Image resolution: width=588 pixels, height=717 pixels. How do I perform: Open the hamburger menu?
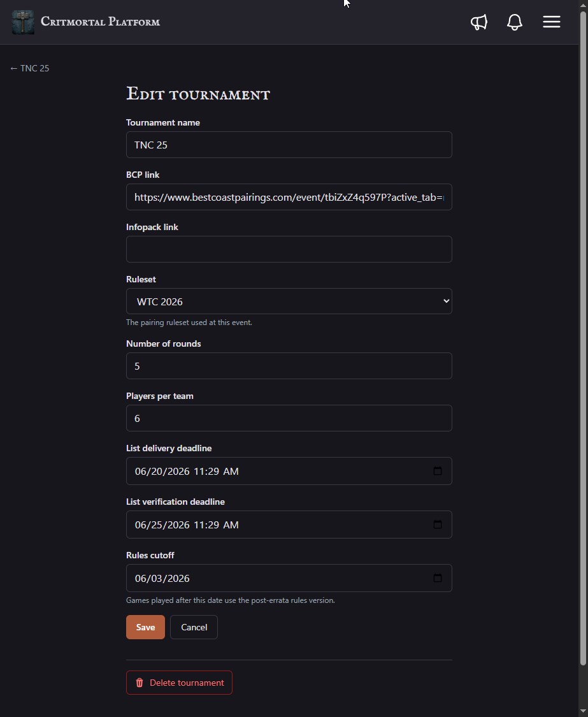tap(552, 22)
